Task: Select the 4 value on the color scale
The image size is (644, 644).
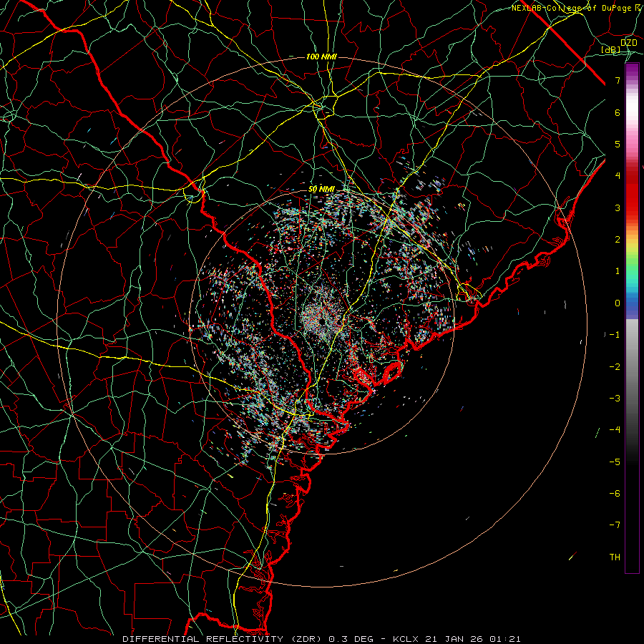Action: point(618,176)
